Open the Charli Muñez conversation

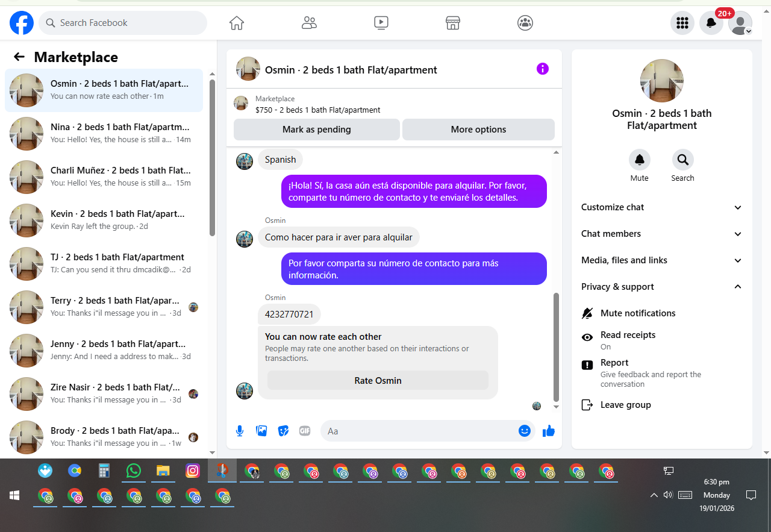tap(104, 177)
